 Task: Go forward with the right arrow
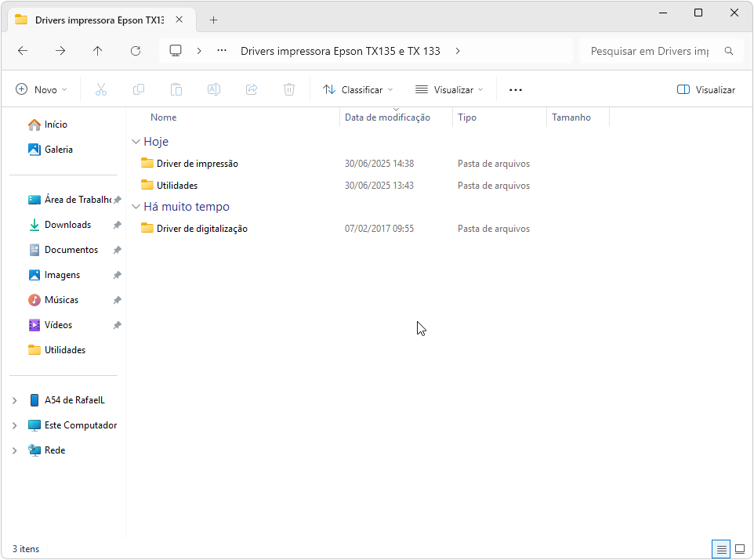pyautogui.click(x=60, y=51)
